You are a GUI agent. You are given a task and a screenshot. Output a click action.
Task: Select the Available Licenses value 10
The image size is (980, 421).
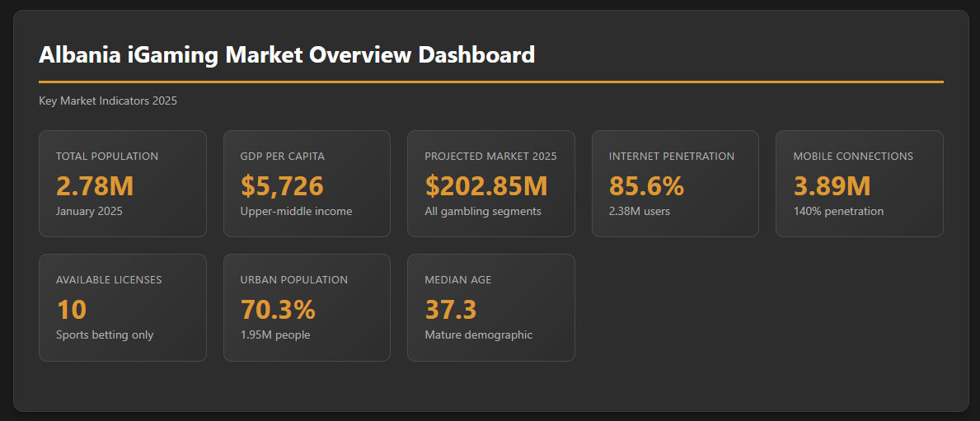(72, 310)
